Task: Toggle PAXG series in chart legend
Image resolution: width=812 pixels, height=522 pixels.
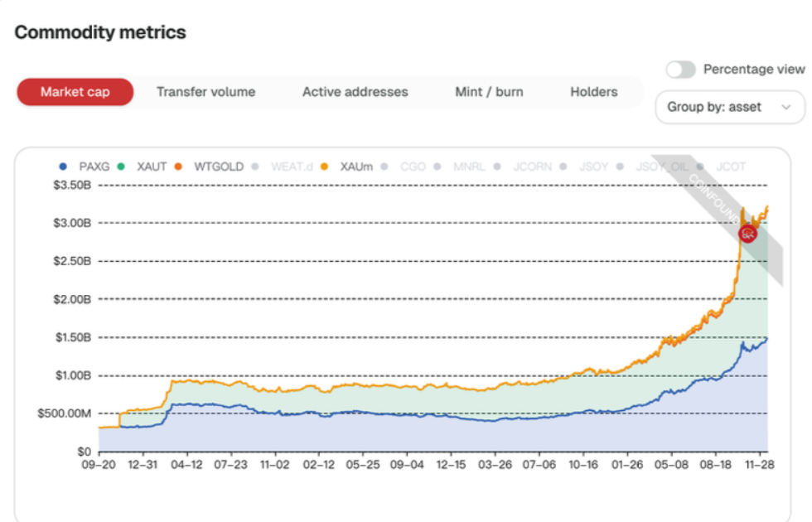Action: point(88,167)
